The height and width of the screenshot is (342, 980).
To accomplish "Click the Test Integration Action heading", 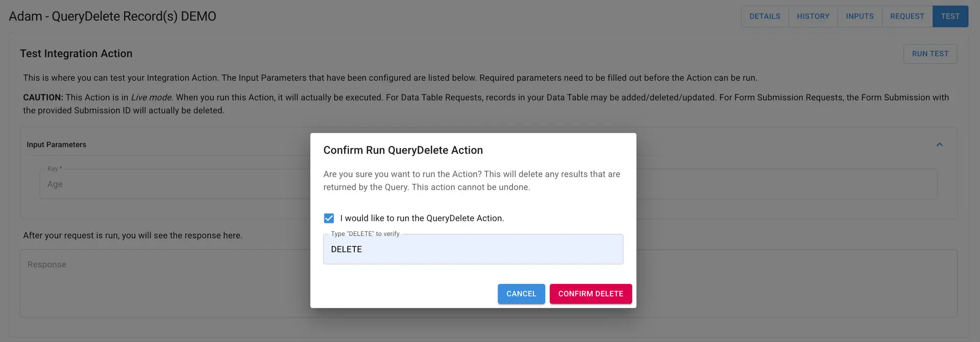I will (76, 53).
